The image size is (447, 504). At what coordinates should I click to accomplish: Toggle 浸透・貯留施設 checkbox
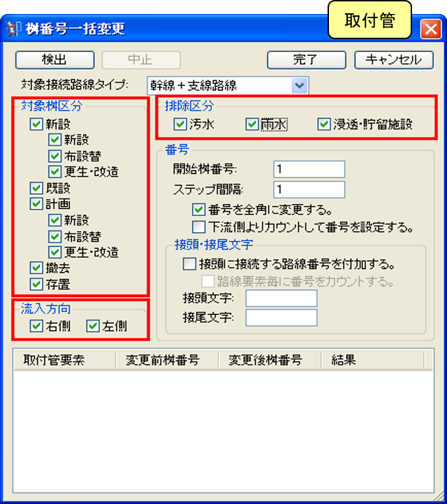[324, 124]
